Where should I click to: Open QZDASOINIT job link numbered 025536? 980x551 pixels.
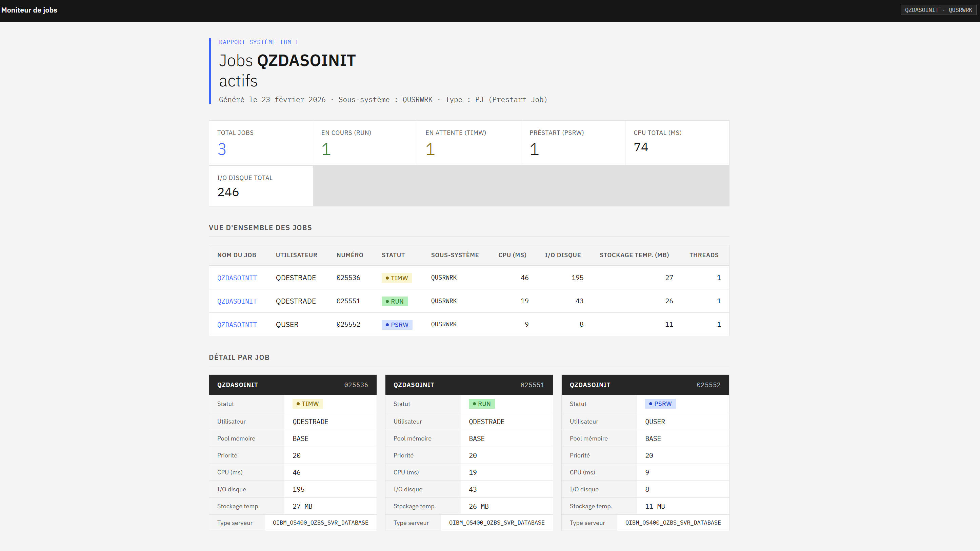tap(237, 278)
